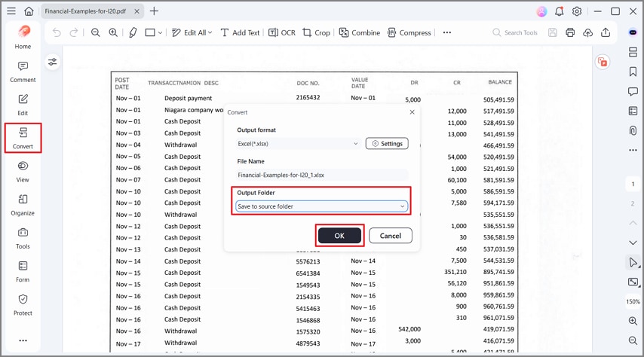Open the bookmarks panel
Viewport: 644px width, 357px height.
[x=633, y=72]
